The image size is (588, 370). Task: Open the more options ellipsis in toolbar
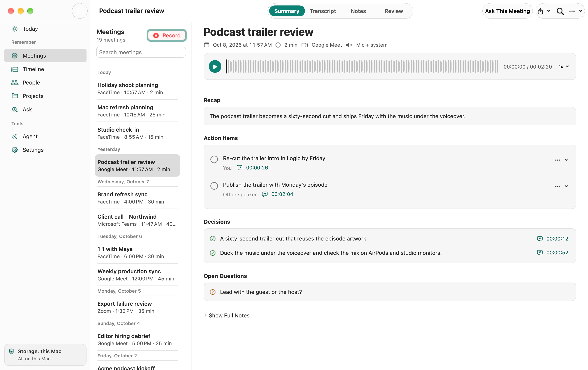(x=572, y=11)
